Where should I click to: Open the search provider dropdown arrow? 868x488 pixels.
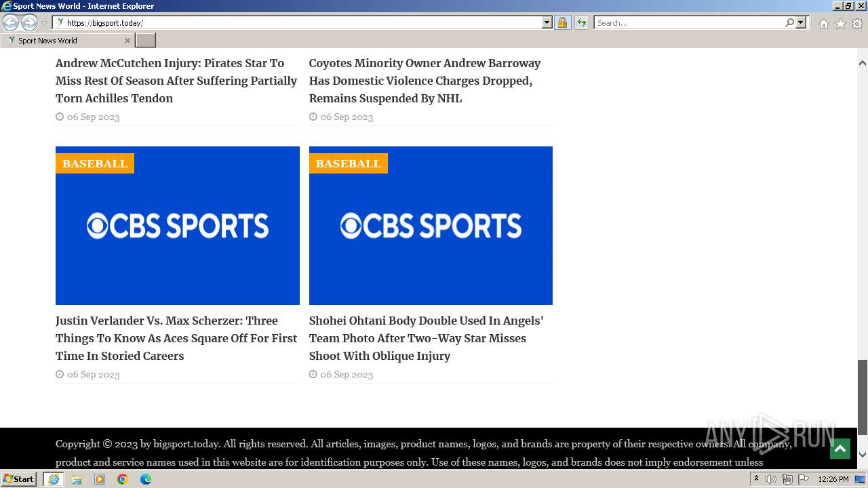click(x=801, y=23)
